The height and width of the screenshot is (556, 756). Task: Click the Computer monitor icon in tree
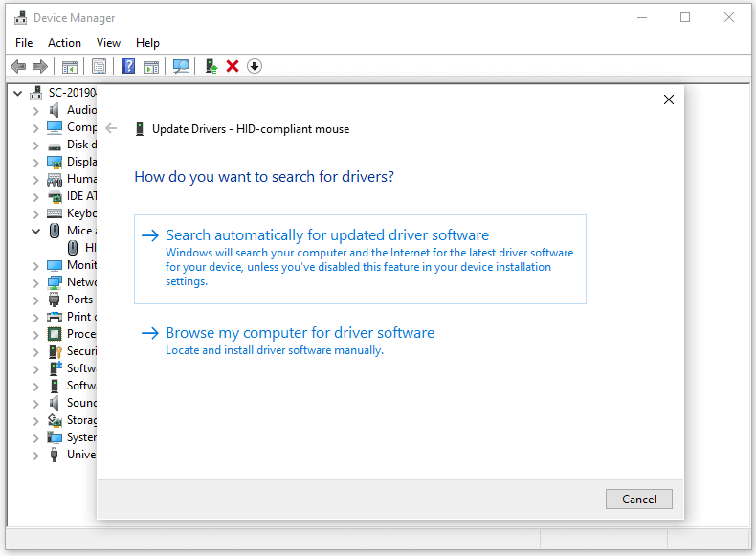click(x=55, y=127)
